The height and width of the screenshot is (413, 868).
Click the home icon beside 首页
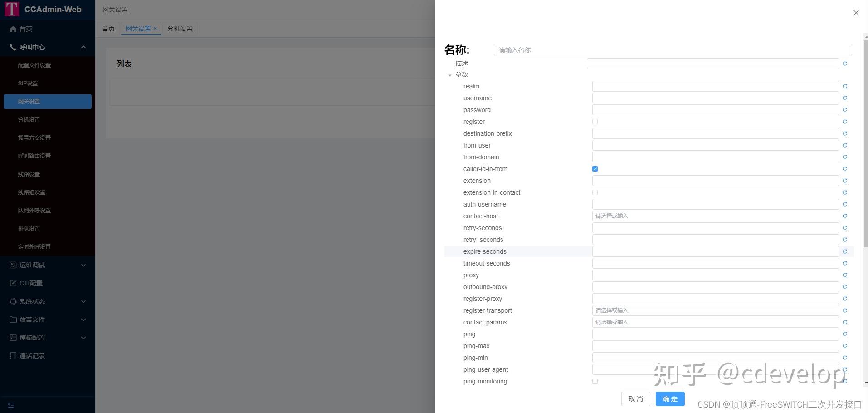pyautogui.click(x=13, y=29)
